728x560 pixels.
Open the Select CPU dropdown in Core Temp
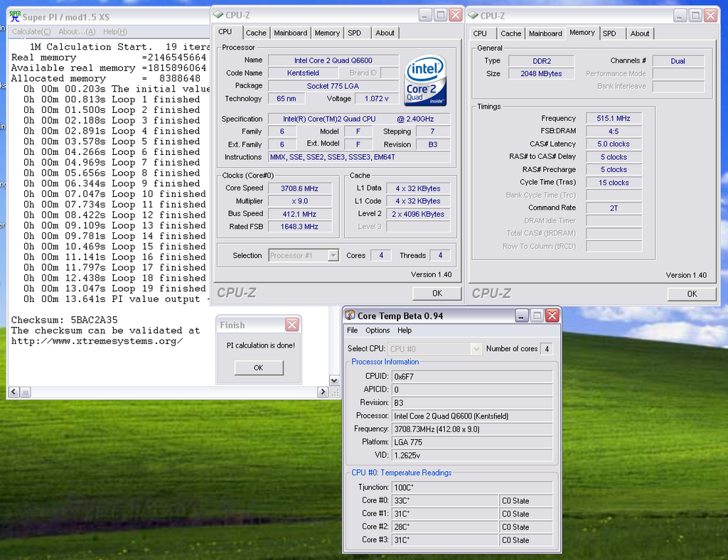click(x=476, y=349)
